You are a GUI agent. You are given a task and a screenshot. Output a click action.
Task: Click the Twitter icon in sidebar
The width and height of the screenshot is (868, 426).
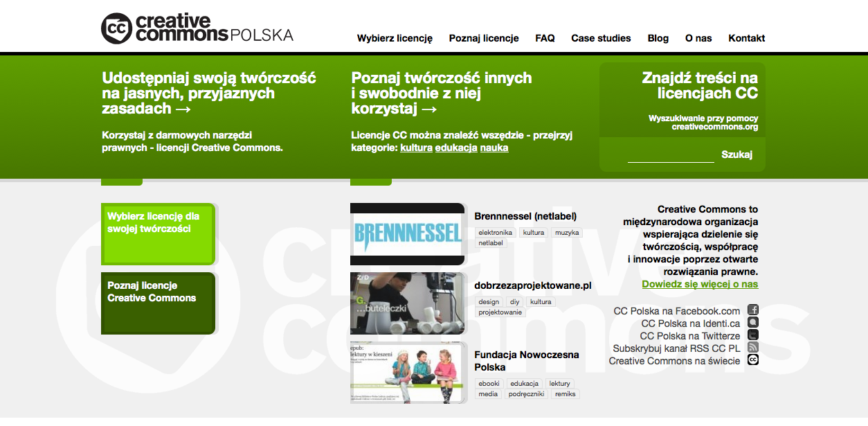pos(753,335)
